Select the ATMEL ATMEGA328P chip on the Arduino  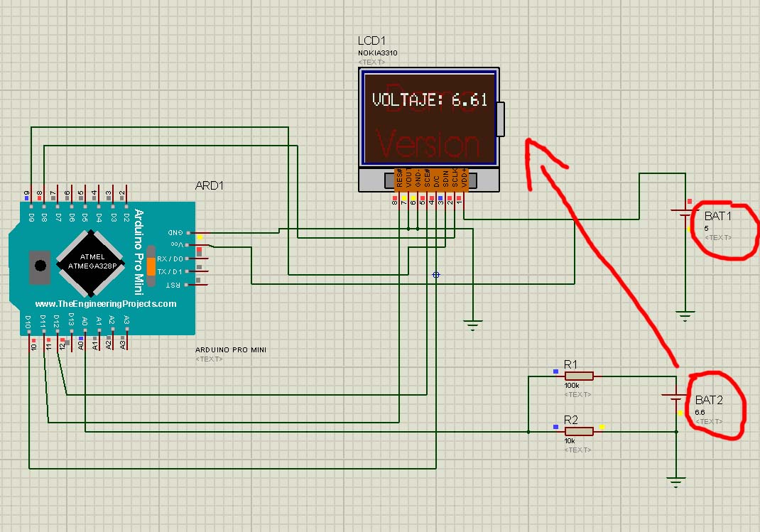point(92,262)
